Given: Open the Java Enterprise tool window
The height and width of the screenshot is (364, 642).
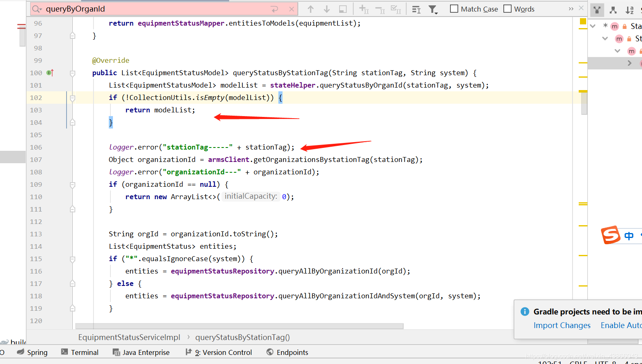Looking at the screenshot, I should click(x=141, y=352).
